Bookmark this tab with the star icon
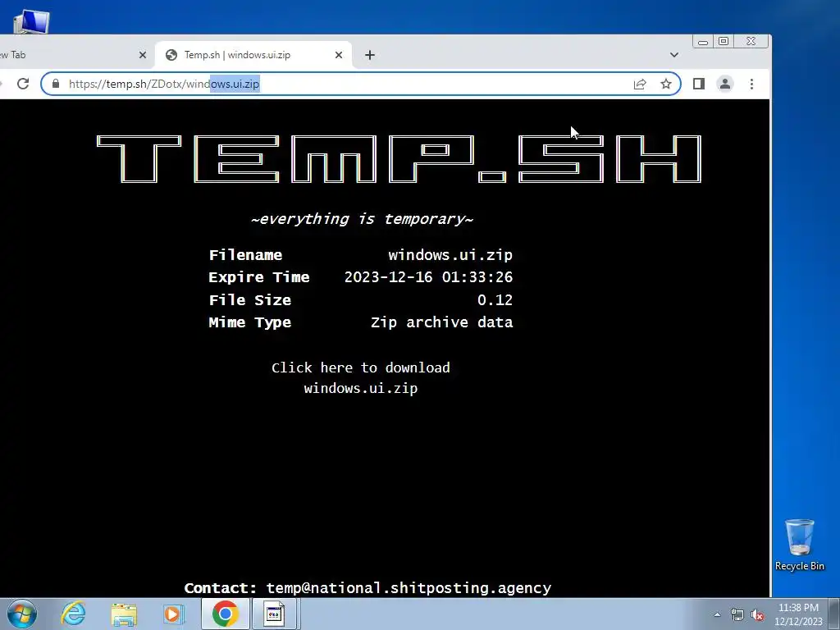The width and height of the screenshot is (840, 630). coord(666,84)
